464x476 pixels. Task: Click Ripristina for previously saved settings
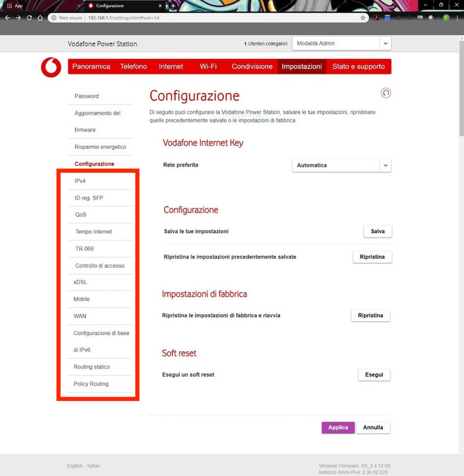tap(372, 257)
